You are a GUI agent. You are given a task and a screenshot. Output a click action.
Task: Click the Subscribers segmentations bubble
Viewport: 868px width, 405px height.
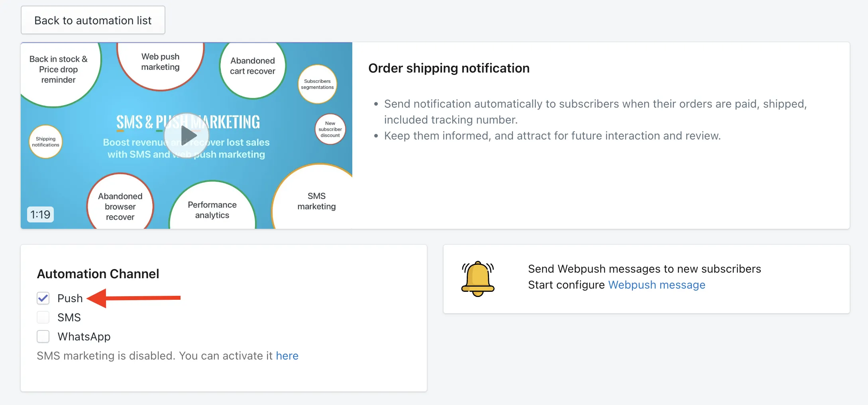point(317,84)
